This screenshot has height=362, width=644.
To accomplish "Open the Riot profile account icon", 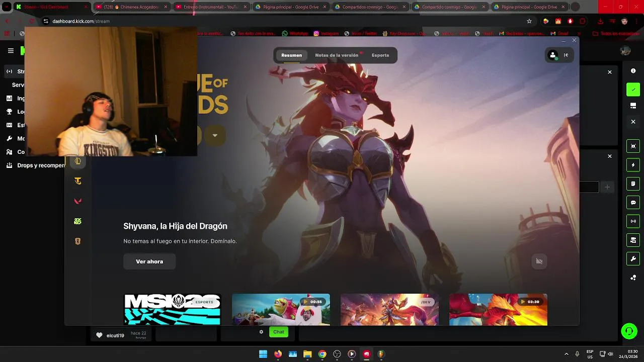I will coord(553,55).
